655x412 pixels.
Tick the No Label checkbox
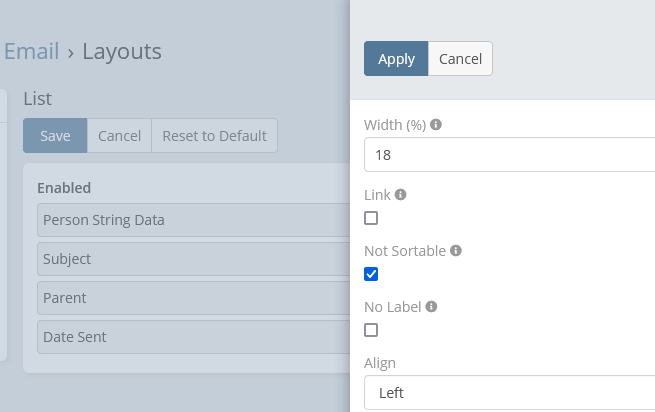pos(371,330)
